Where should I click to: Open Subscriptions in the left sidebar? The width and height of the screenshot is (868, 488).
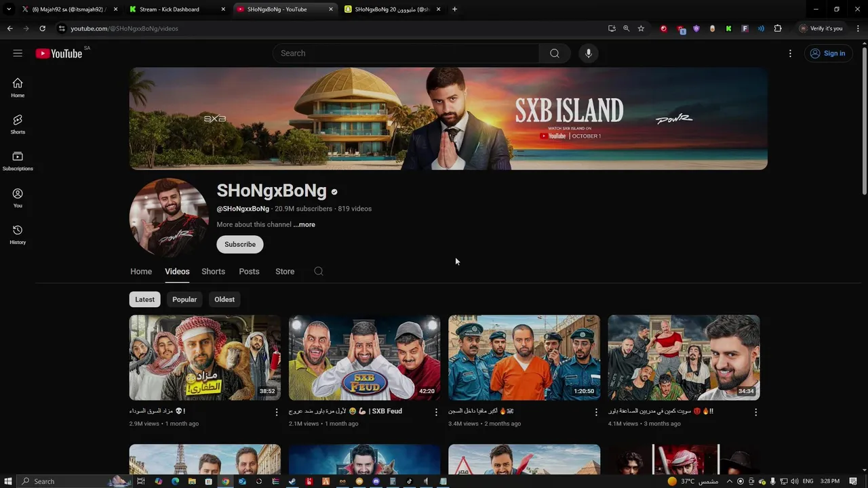coord(18,161)
